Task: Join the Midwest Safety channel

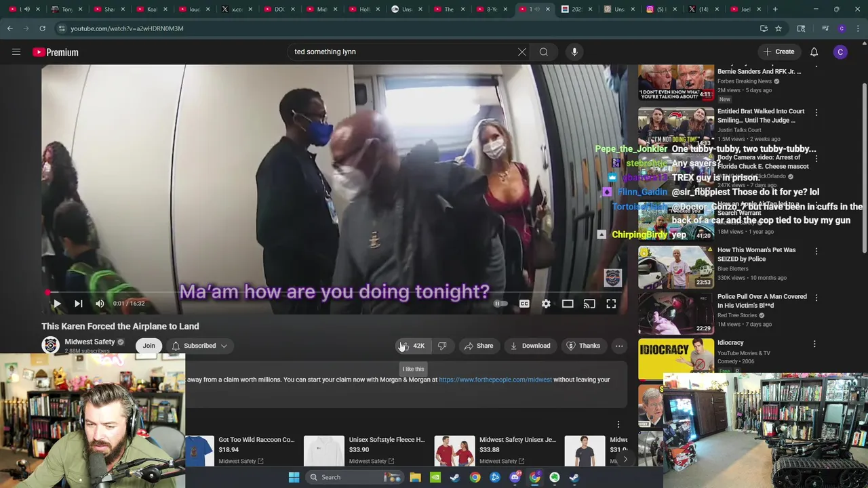Action: point(149,346)
